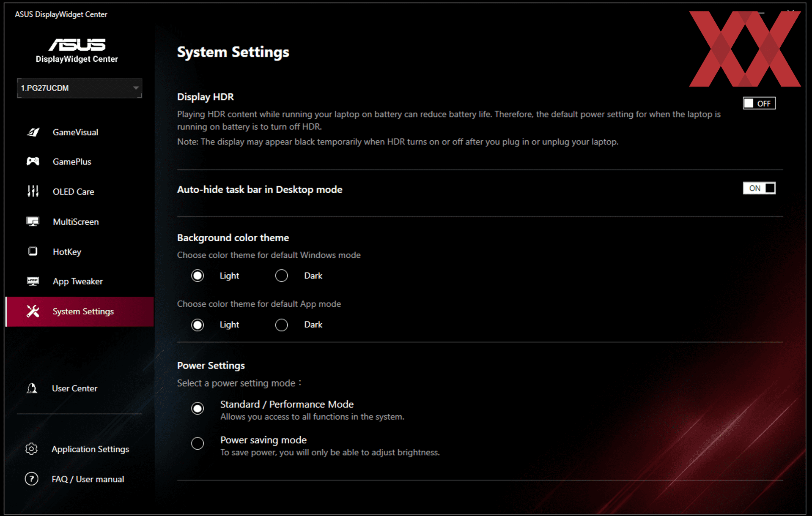Click the MultiScreen monitor icon
Viewport: 812px width, 516px height.
pyautogui.click(x=33, y=221)
